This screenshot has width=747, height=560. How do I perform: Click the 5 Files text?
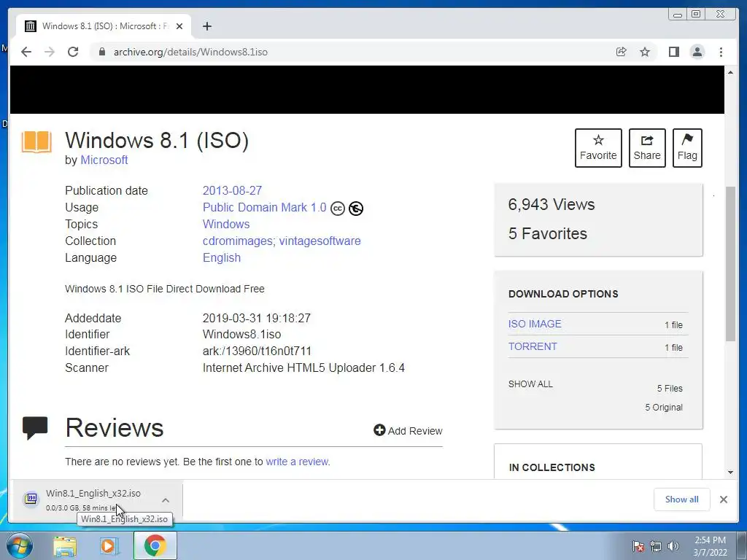click(x=670, y=389)
